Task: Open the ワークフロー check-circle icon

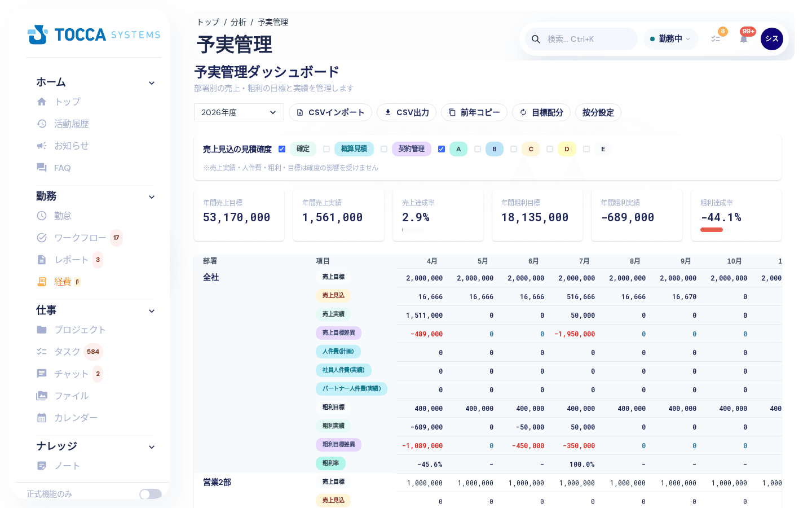Action: [42, 238]
